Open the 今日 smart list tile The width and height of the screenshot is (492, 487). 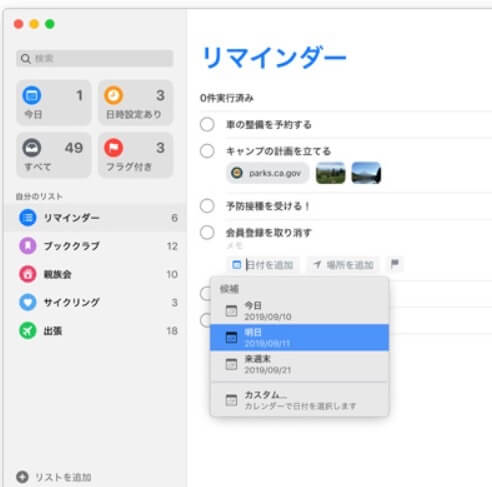[54, 103]
